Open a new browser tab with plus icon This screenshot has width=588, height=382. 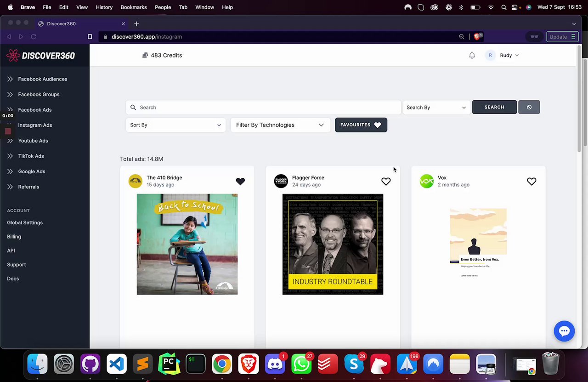click(x=136, y=23)
